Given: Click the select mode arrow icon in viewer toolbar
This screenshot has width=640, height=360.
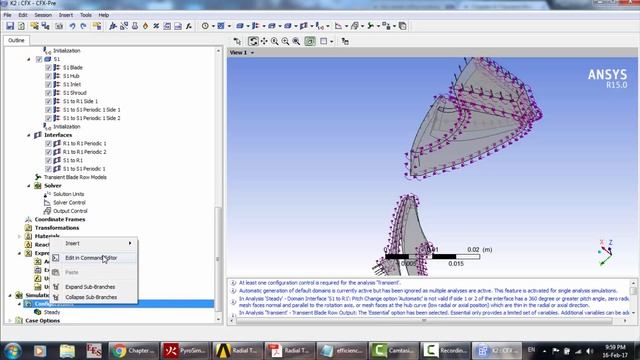Looking at the screenshot, I should 237,41.
